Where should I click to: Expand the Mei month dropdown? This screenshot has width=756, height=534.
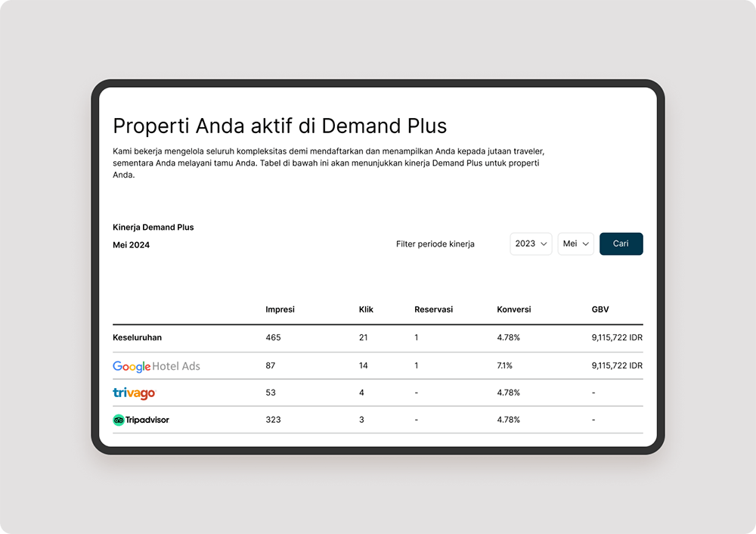point(575,244)
